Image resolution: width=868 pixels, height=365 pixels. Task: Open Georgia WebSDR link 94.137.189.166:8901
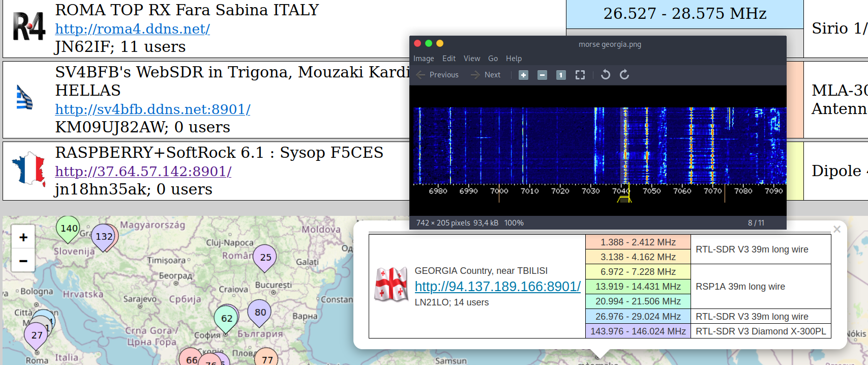497,287
